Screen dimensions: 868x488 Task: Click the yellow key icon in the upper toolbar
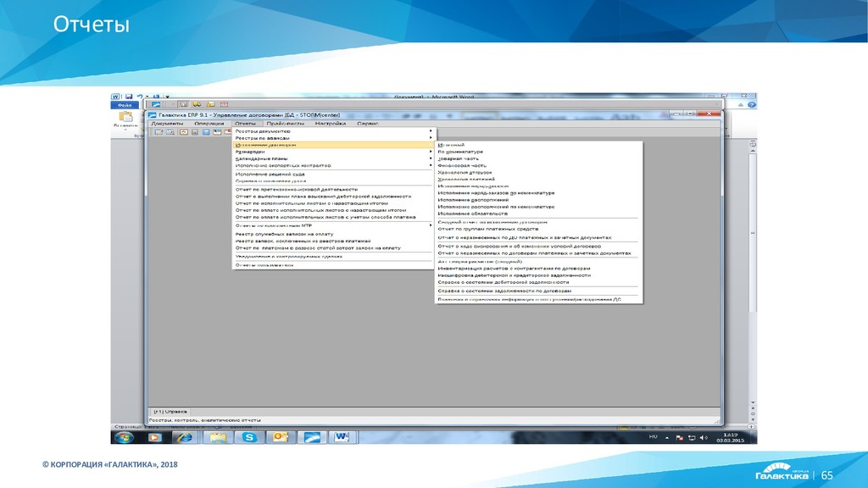point(197,104)
